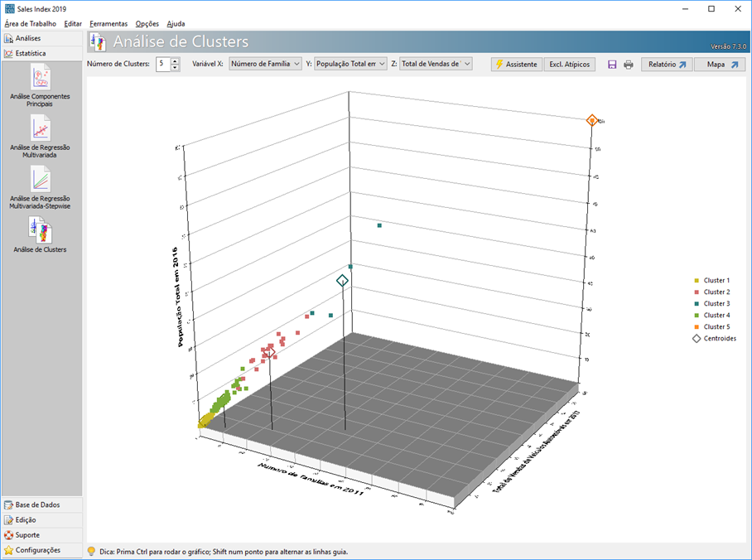The width and height of the screenshot is (752, 560).
Task: Click the save diskette icon
Action: [x=612, y=65]
